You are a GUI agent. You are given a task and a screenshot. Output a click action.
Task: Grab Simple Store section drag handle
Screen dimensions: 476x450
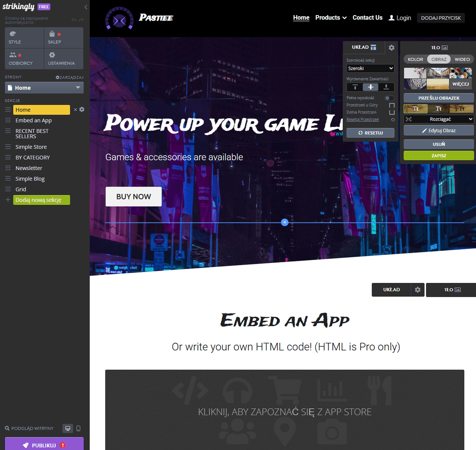[x=8, y=147]
